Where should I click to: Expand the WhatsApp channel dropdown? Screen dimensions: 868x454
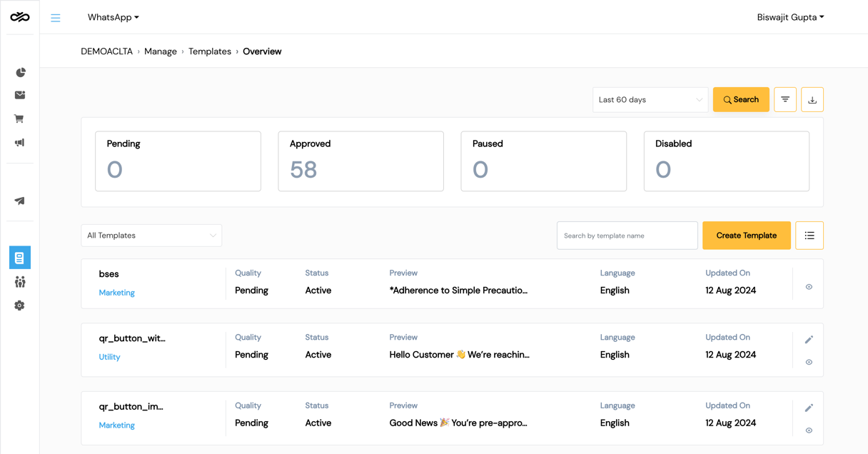click(113, 17)
